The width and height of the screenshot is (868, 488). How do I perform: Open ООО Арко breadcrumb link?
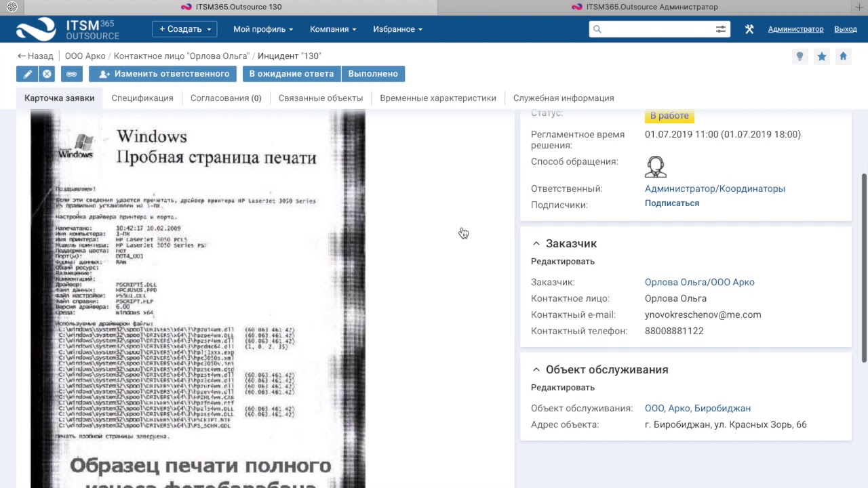coord(85,56)
